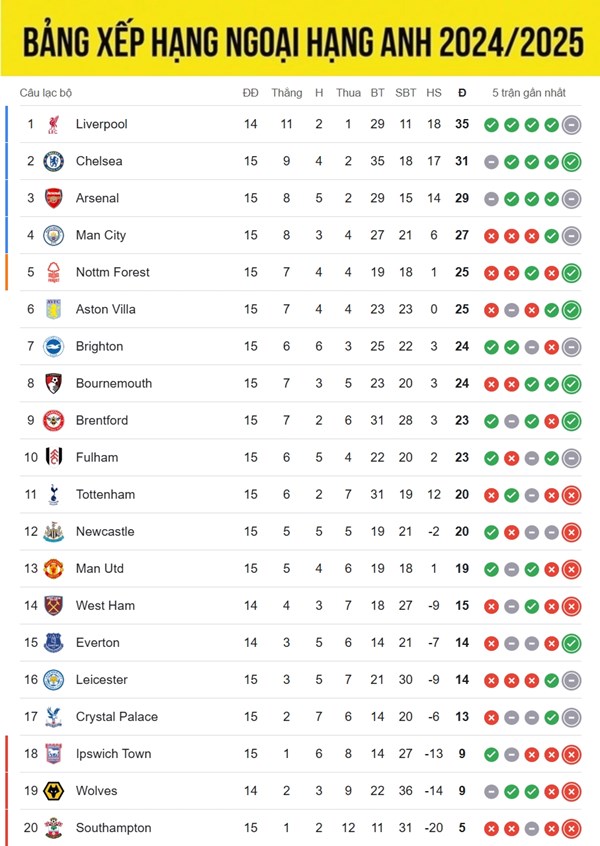This screenshot has width=600, height=846.
Task: Click Chelsea's latest match win indicator
Action: [571, 162]
